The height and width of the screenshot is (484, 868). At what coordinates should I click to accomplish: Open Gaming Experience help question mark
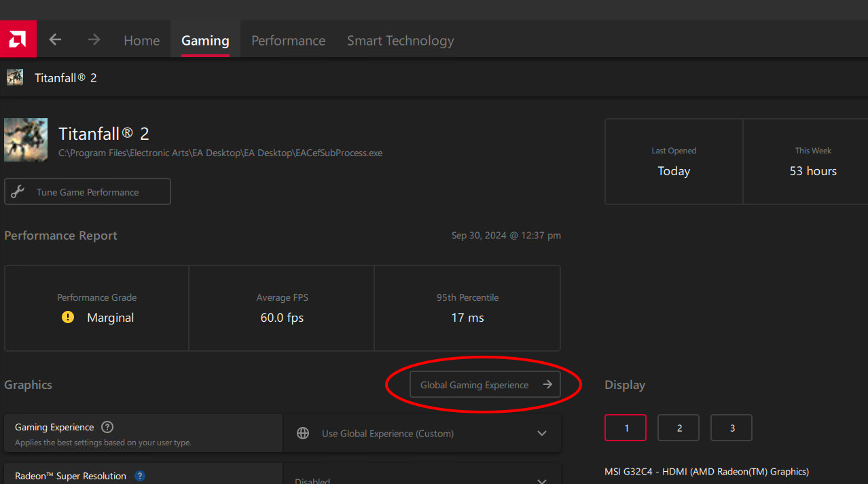[x=107, y=427]
